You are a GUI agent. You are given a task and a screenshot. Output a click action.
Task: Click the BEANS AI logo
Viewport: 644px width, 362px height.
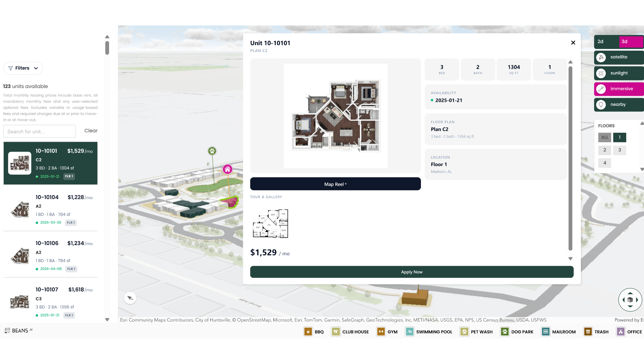pyautogui.click(x=19, y=330)
